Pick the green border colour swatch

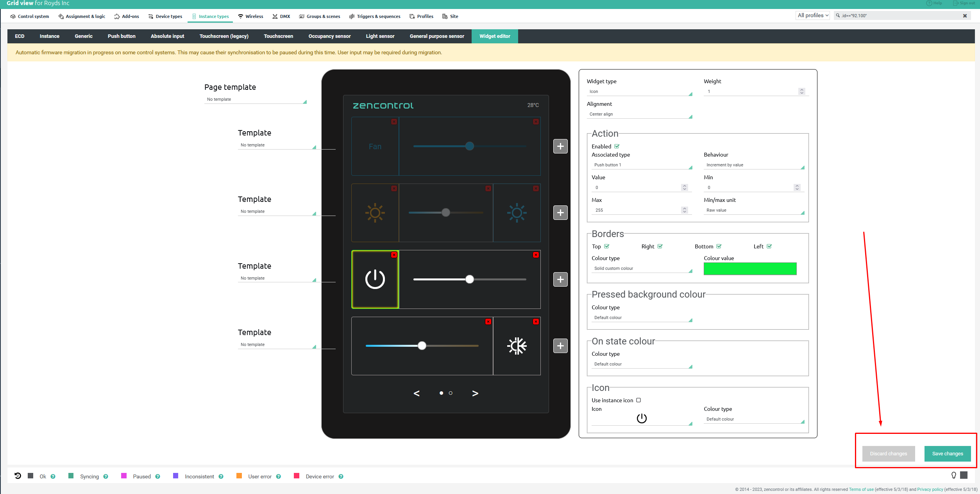749,269
